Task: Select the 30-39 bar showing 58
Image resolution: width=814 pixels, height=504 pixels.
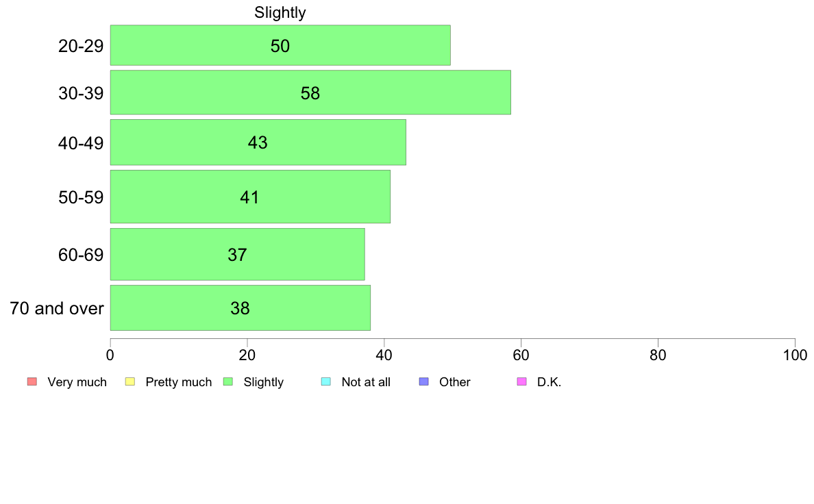Action: tap(310, 92)
